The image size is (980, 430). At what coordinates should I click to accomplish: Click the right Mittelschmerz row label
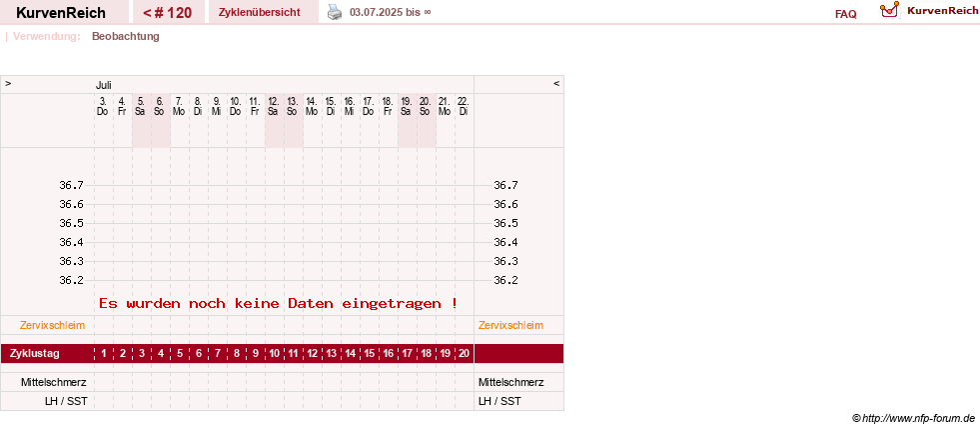pyautogui.click(x=511, y=382)
